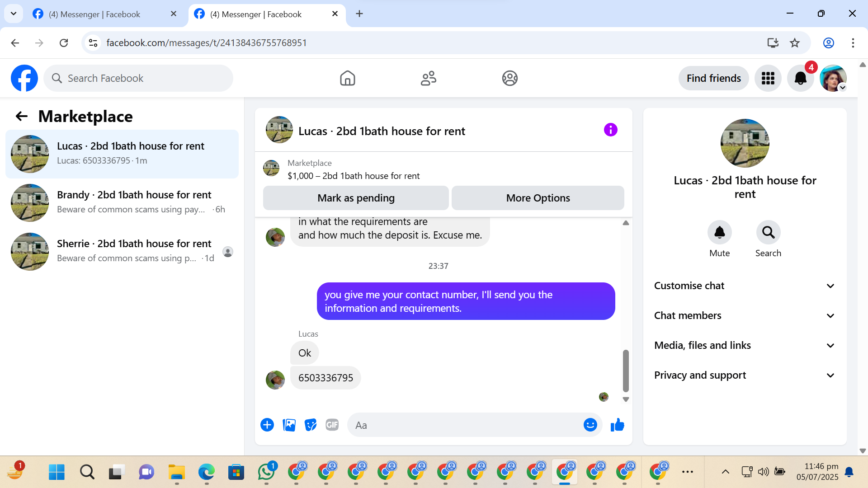Open more actions plus icon
The image size is (868, 488).
(x=267, y=425)
